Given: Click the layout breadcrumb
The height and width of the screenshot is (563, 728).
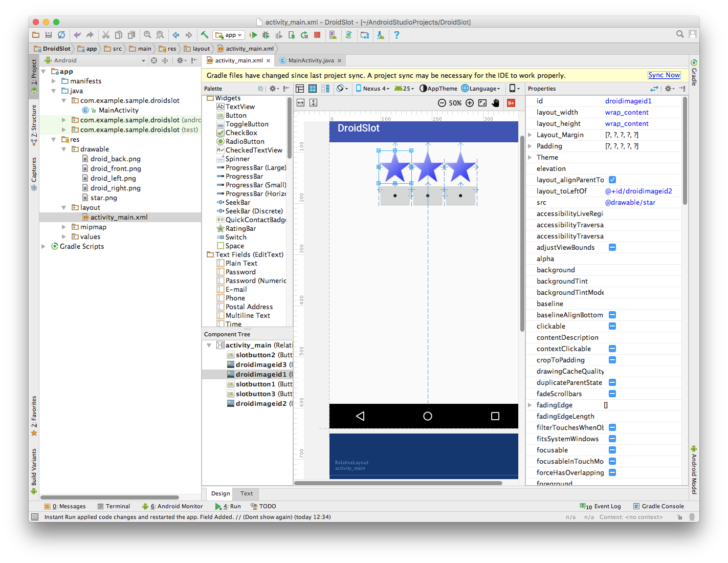Looking at the screenshot, I should (197, 49).
